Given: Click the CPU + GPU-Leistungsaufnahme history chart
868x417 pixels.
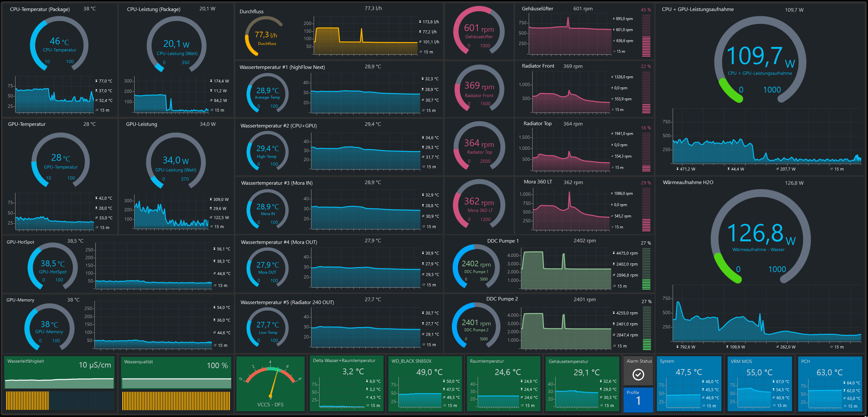Looking at the screenshot, I should pyautogui.click(x=766, y=137).
